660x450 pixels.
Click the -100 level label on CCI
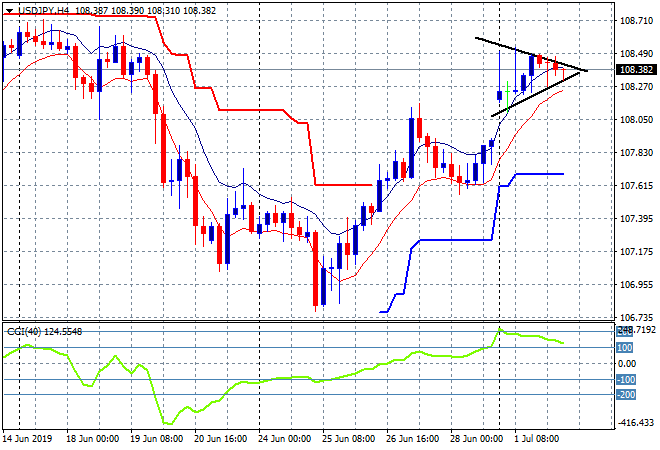(x=626, y=380)
